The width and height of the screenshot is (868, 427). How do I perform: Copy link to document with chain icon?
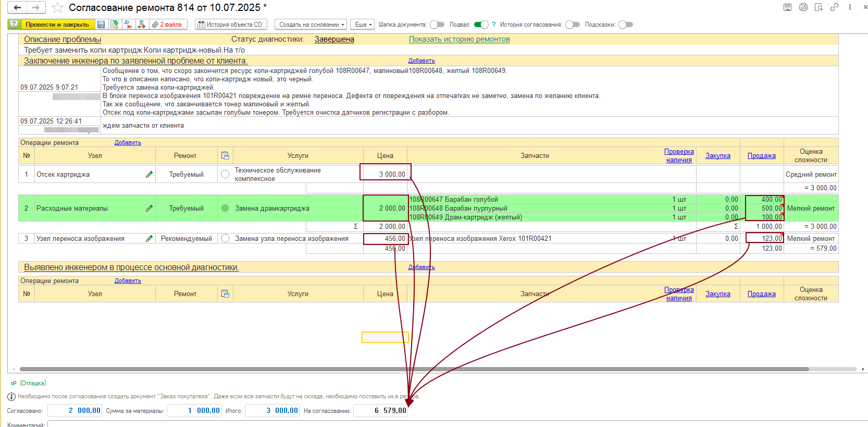(x=834, y=7)
